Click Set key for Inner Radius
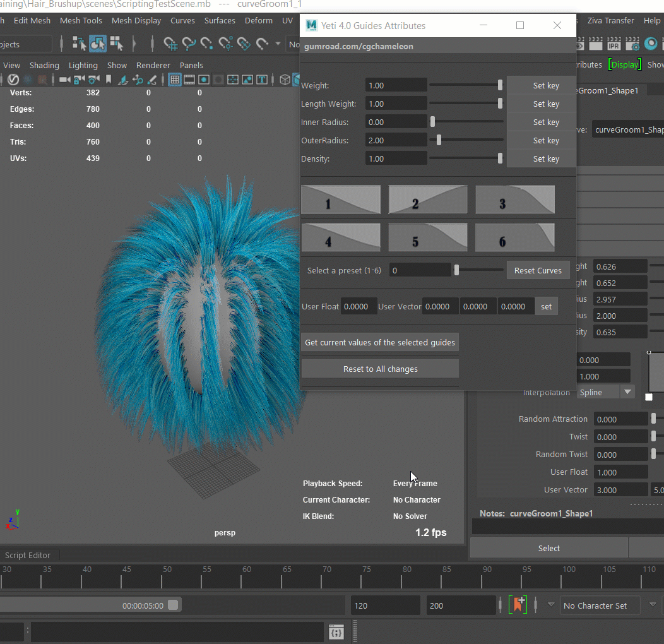The height and width of the screenshot is (644, 664). pyautogui.click(x=542, y=122)
